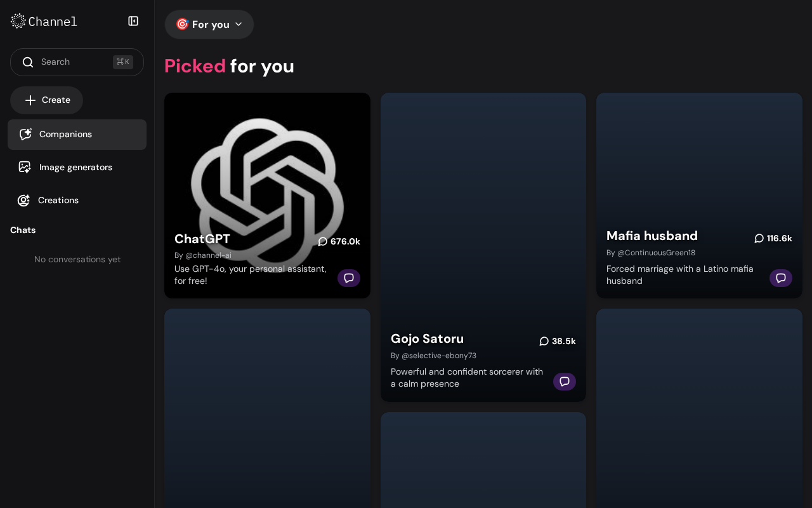Start chat with Mafia husband purple button
The width and height of the screenshot is (812, 508).
pyautogui.click(x=781, y=278)
